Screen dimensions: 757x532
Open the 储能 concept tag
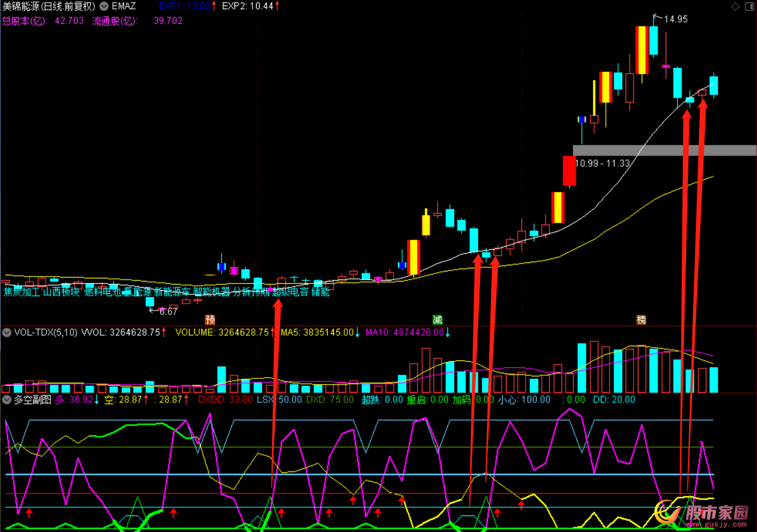(x=320, y=292)
